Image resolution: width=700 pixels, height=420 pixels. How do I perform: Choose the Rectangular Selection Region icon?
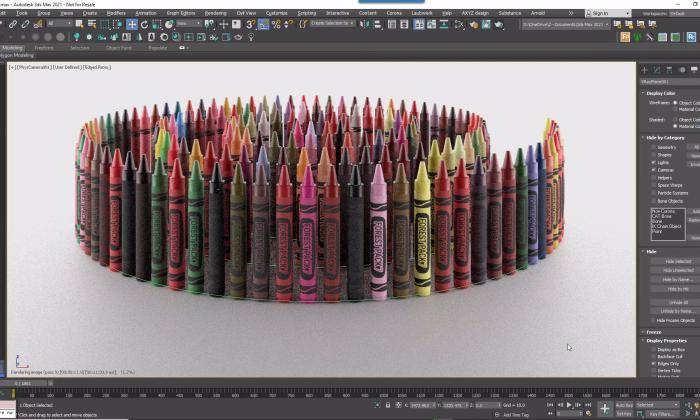(x=104, y=24)
